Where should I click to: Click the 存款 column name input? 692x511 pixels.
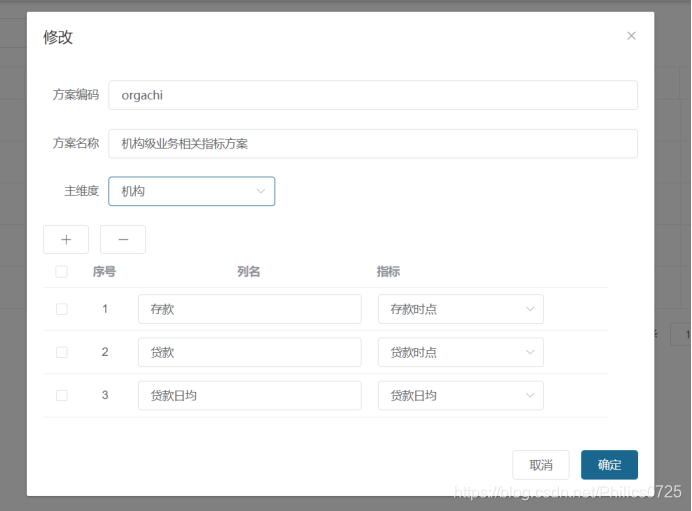(x=250, y=309)
